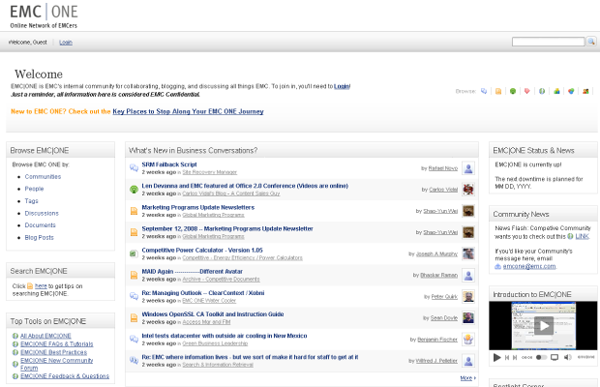Click document icon beside Windows OpenSSL CA Toolkit
This screenshot has width=600, height=387.
coord(134,318)
